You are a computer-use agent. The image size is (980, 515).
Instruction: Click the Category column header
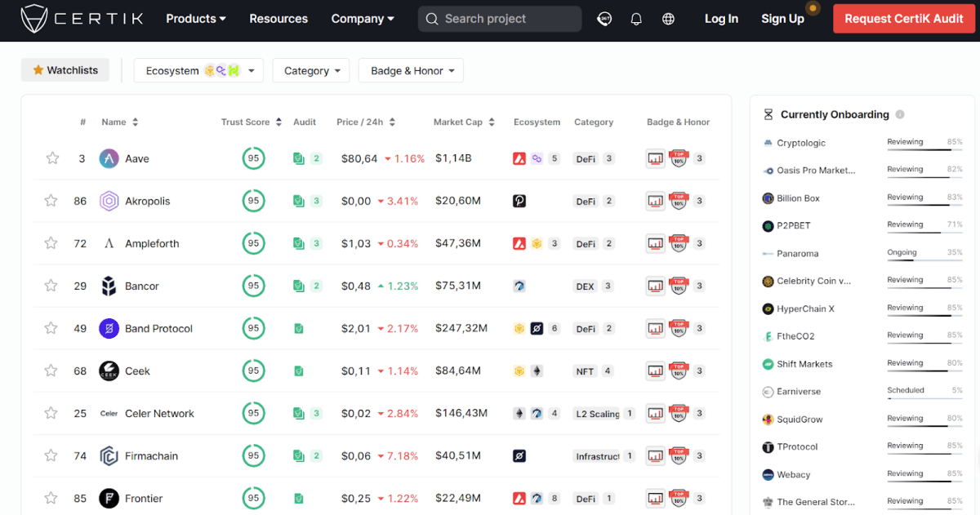[x=594, y=122]
